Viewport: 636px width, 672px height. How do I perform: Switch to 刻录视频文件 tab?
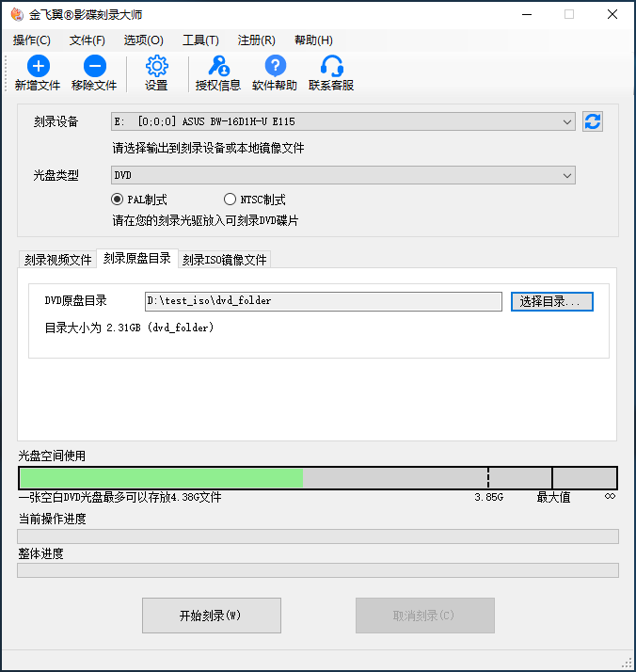tap(58, 260)
